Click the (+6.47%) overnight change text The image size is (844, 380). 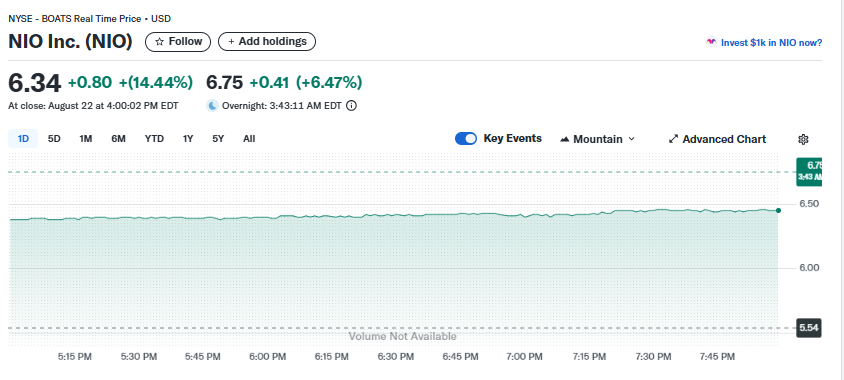329,82
